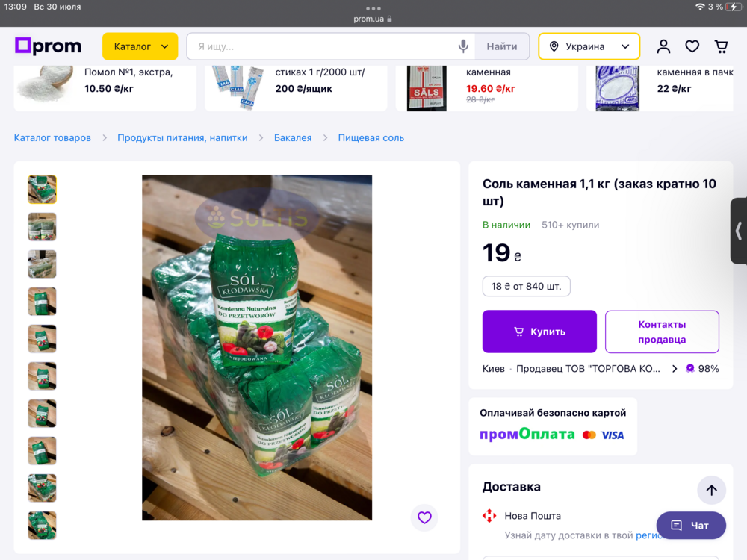Navigate to Каталог товаров breadcrumb
This screenshot has width=747, height=560.
[52, 138]
